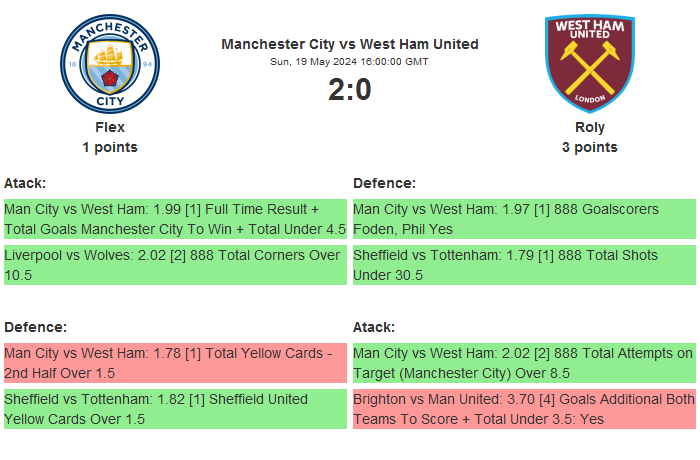Select the Total Shots Under 30.5 bet
The width and height of the screenshot is (700, 460).
tap(524, 265)
